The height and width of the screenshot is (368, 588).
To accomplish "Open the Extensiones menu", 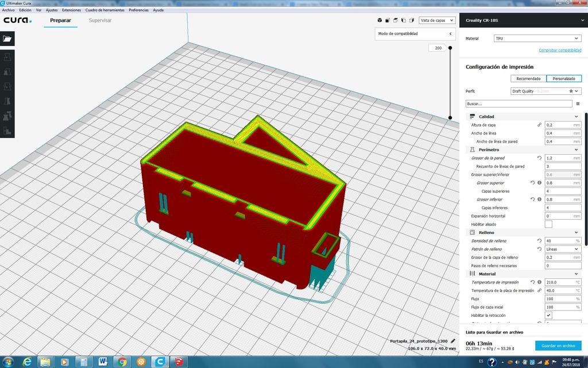I will click(71, 10).
